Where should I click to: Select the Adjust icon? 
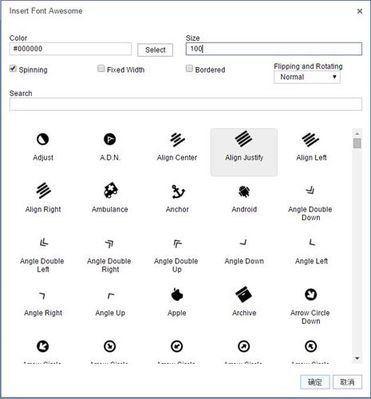pyautogui.click(x=43, y=139)
